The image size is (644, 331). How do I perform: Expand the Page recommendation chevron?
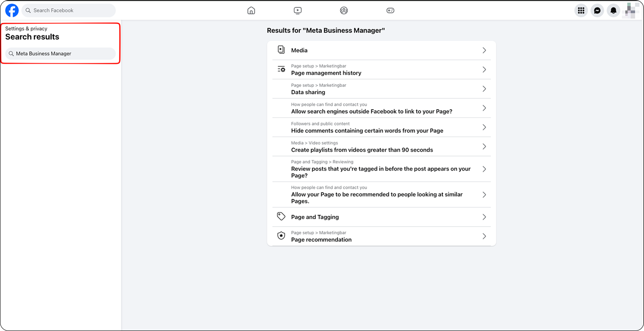pyautogui.click(x=484, y=236)
